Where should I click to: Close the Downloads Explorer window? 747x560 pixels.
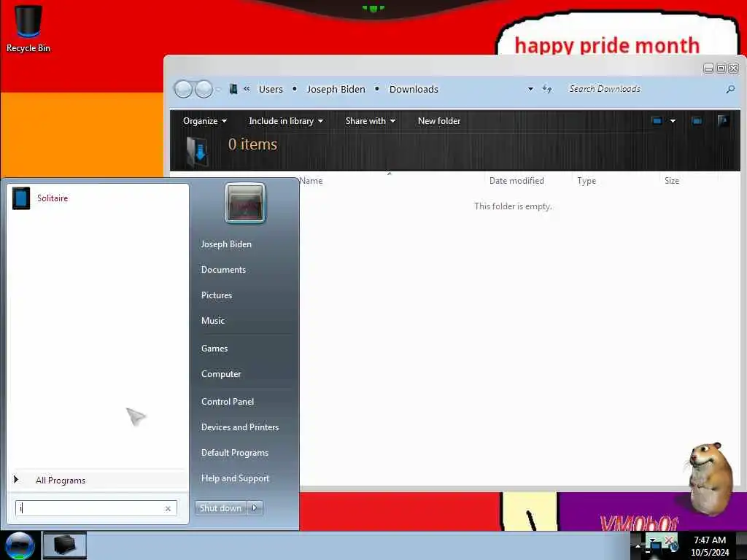tap(734, 68)
